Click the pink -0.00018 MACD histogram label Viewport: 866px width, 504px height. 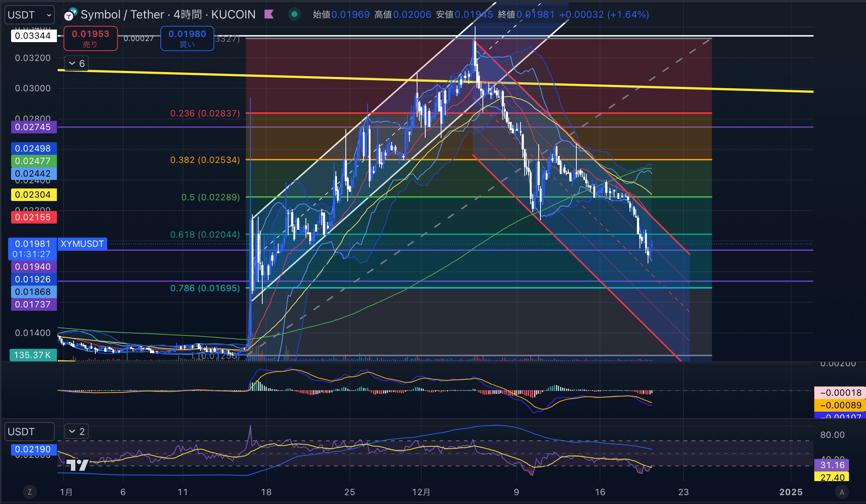tap(840, 393)
